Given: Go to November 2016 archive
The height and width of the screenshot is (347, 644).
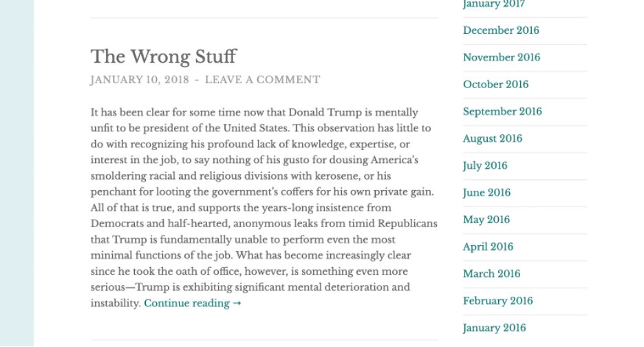Looking at the screenshot, I should (x=502, y=57).
